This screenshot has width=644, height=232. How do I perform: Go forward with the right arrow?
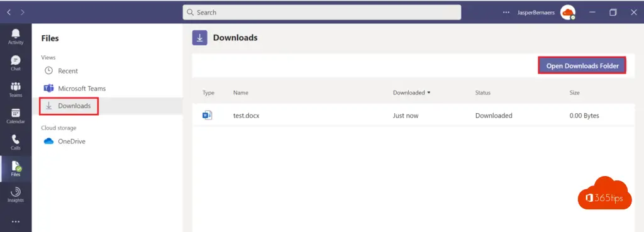pos(23,13)
